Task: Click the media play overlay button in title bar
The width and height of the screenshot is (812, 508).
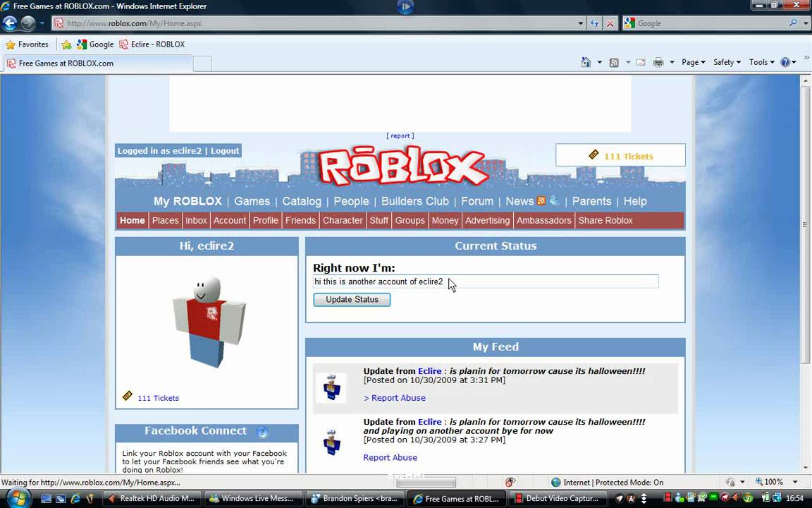Action: coord(405,6)
